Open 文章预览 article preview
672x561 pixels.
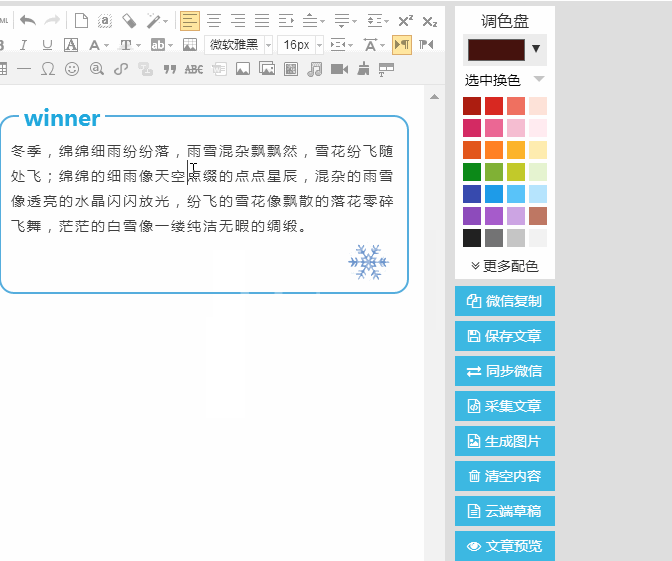point(505,546)
